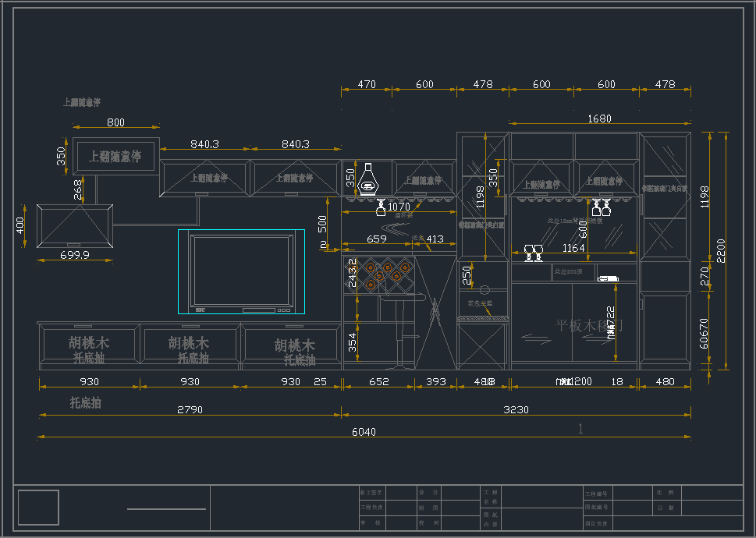756x538 pixels.
Task: Select the wine bottle decanter drawing
Action: point(368,179)
